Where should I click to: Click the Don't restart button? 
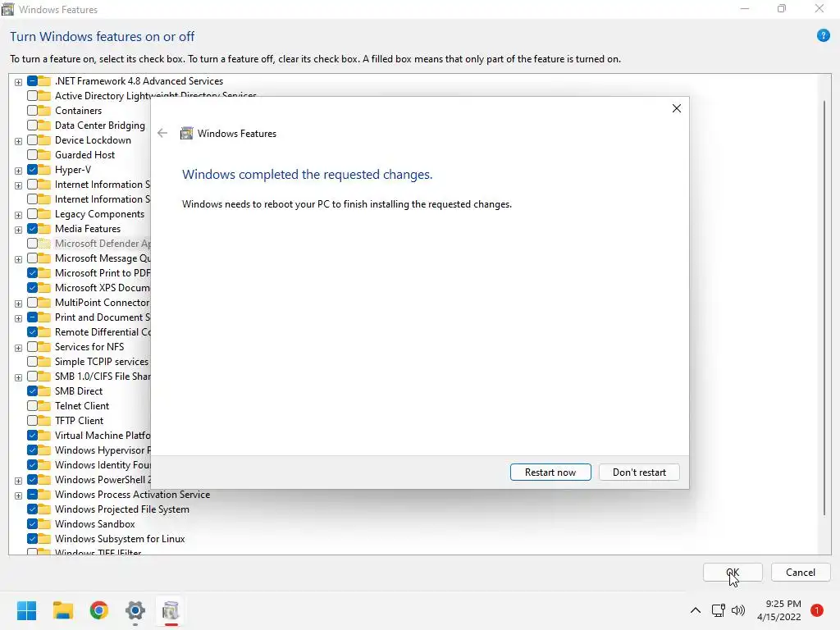(639, 472)
